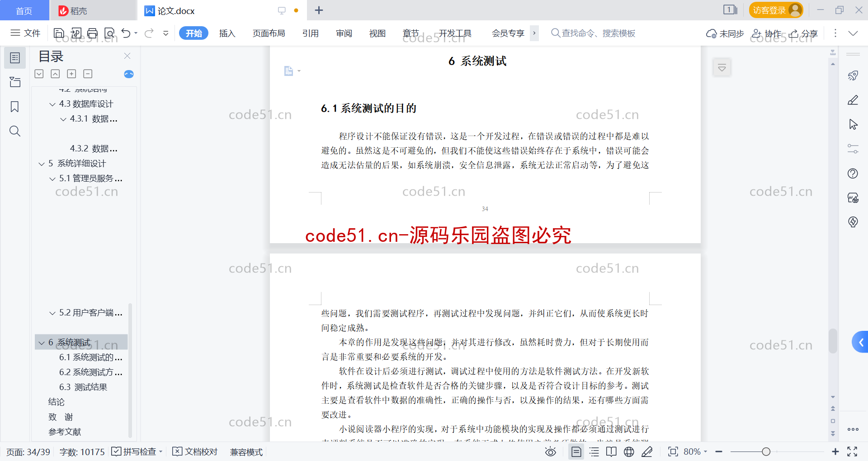Click the Undo arrow icon
The height and width of the screenshot is (461, 868).
click(126, 33)
